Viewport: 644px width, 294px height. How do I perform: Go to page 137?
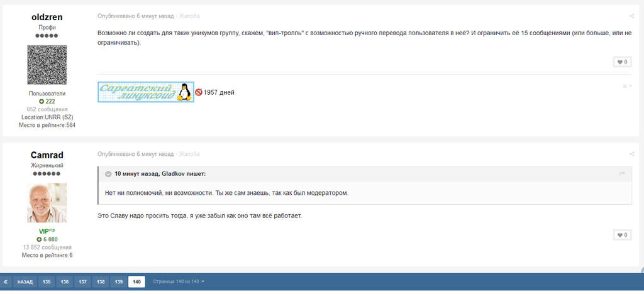tap(82, 282)
